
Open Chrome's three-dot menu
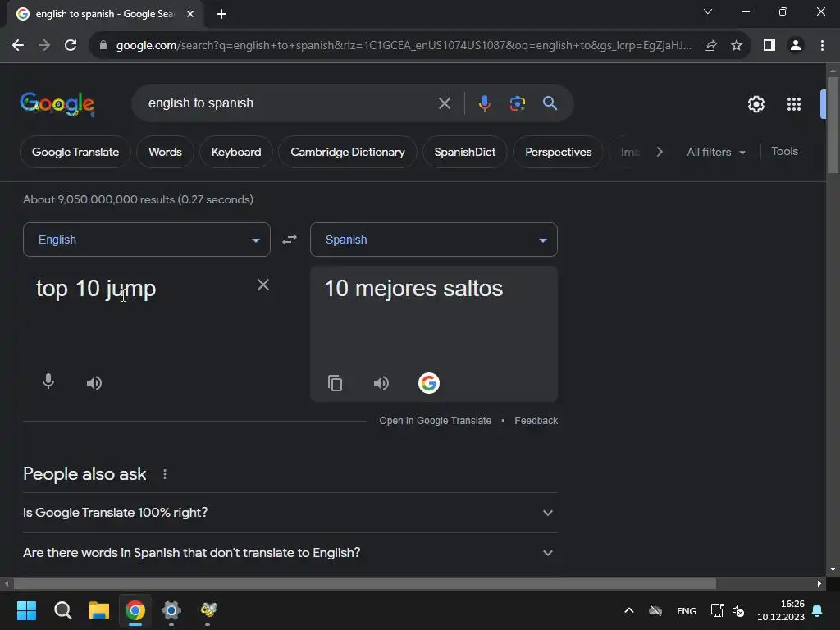[x=822, y=46]
